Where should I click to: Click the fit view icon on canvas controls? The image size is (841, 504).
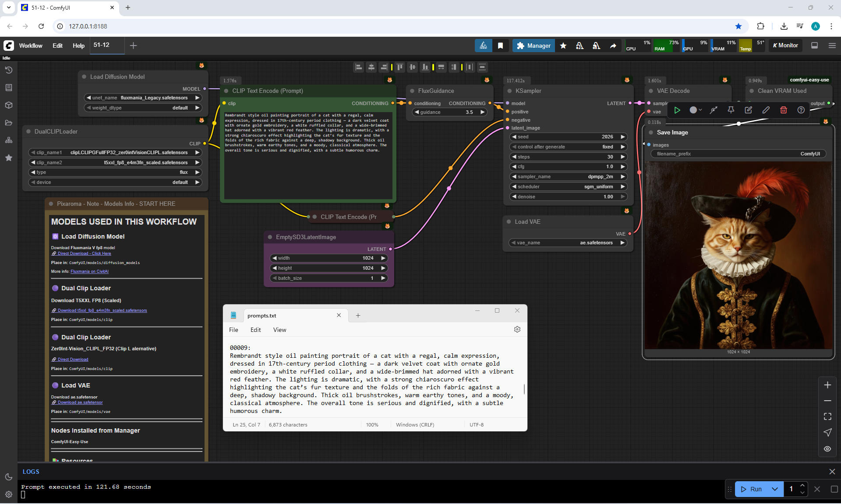click(827, 416)
